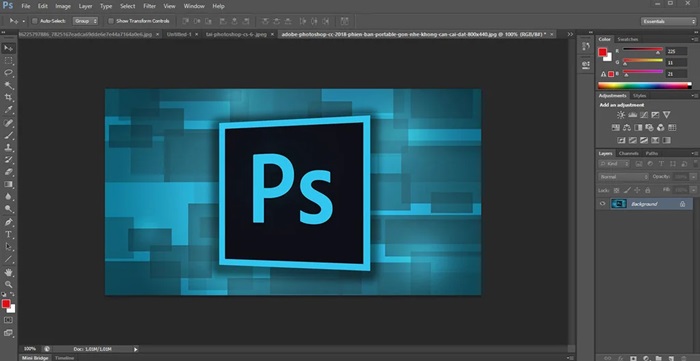Enable Show Transform Controls checkbox
The height and width of the screenshot is (361, 700).
pos(111,21)
